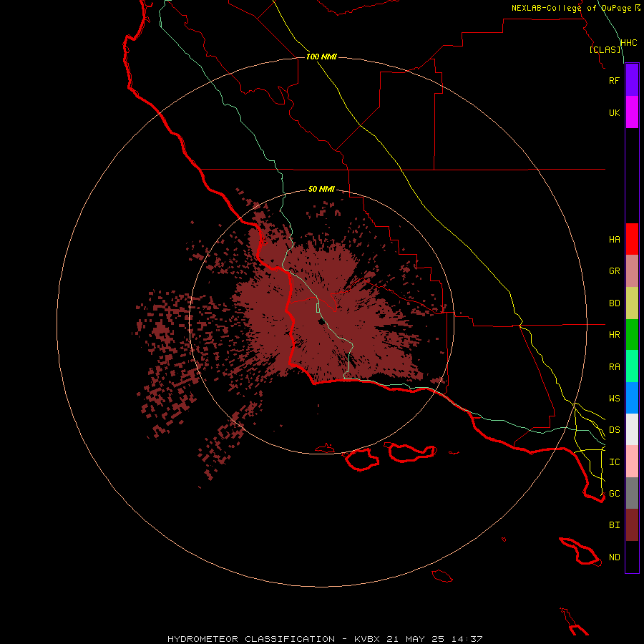This screenshot has height=644, width=644.
Task: Click the BD legend label
Action: (614, 303)
